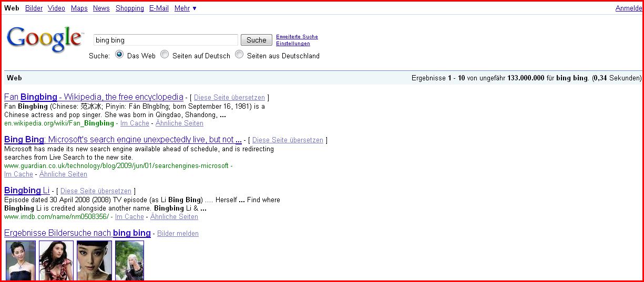Screen dimensions: 644x282
Task: Translate the Guardian result page
Action: 288,140
